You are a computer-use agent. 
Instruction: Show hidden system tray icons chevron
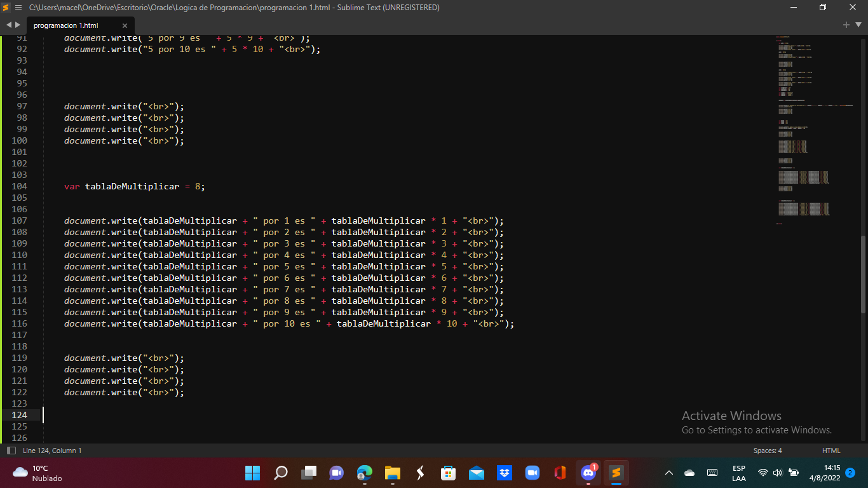pos(669,473)
